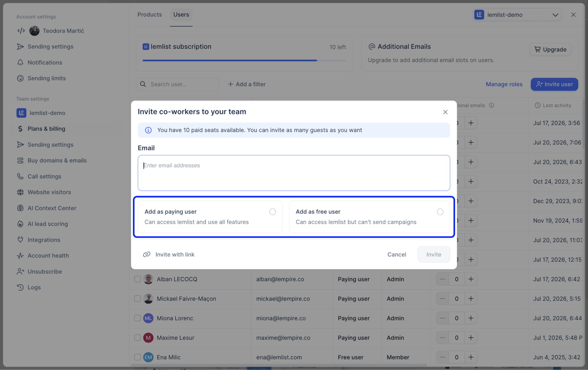The image size is (588, 370).
Task: Switch to the Users tab
Action: point(181,15)
